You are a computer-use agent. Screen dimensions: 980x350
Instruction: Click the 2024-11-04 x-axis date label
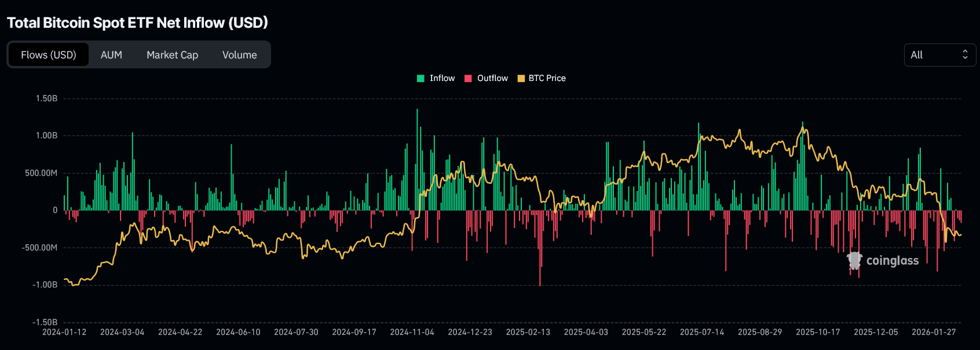click(x=412, y=332)
